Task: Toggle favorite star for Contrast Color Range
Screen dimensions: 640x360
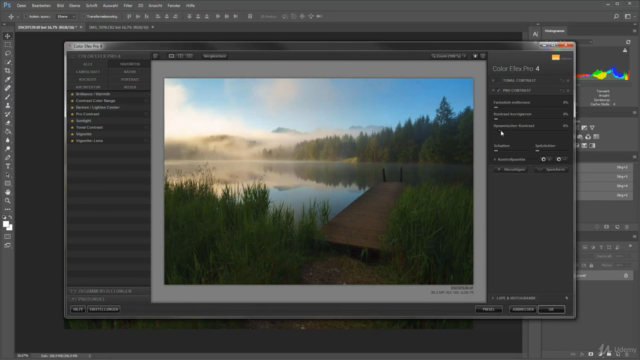Action: pos(72,101)
